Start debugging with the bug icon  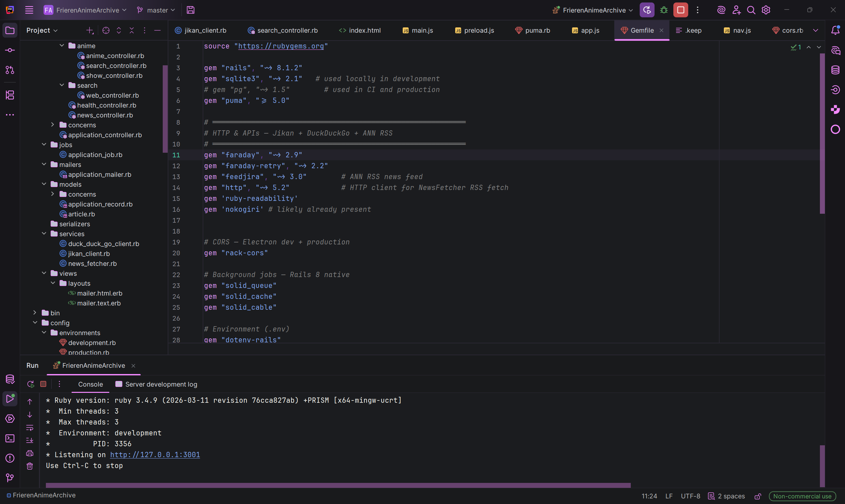coord(664,10)
